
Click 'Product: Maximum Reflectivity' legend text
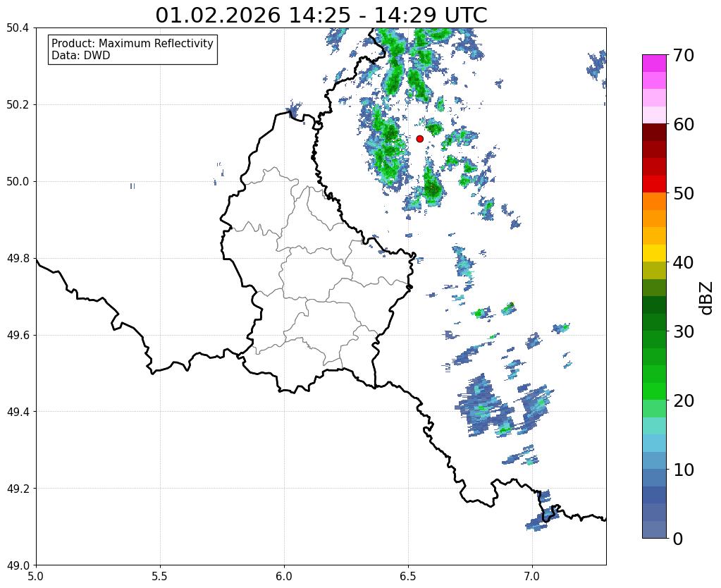click(x=133, y=43)
